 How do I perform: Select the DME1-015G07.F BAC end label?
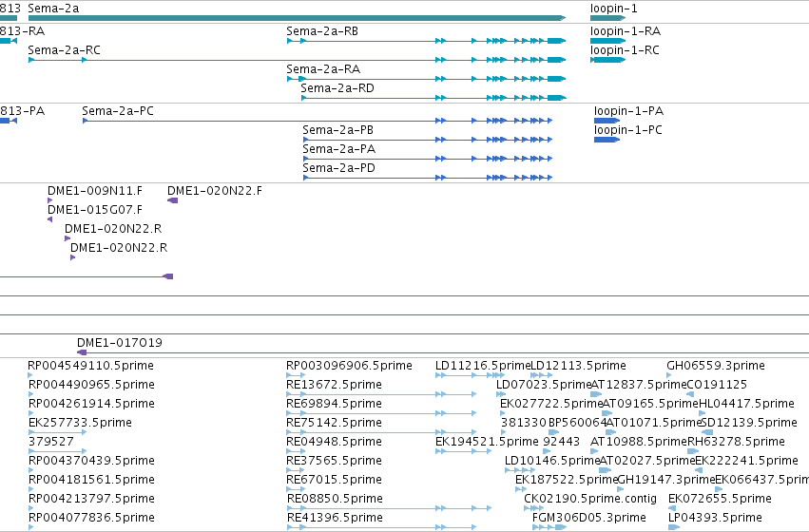(x=95, y=210)
